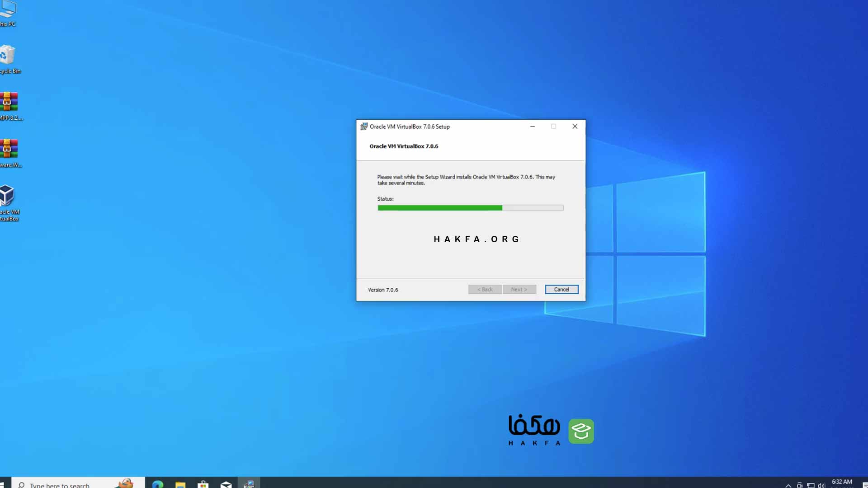Open the volume control in the tray
The width and height of the screenshot is (868, 488).
(821, 485)
